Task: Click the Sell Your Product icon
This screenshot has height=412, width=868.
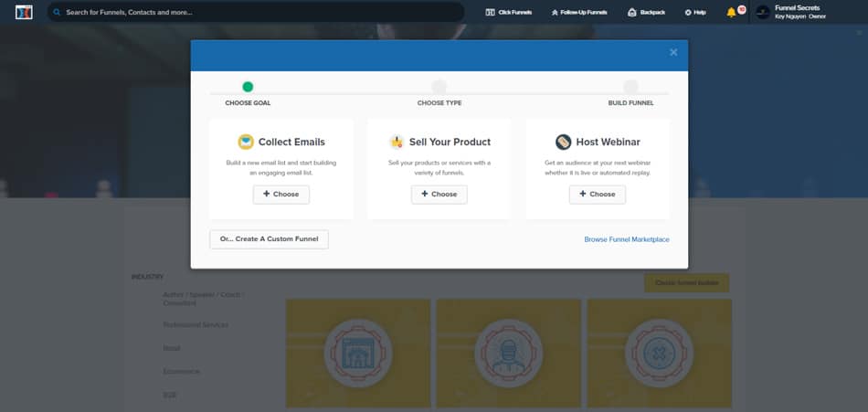Action: pyautogui.click(x=397, y=142)
